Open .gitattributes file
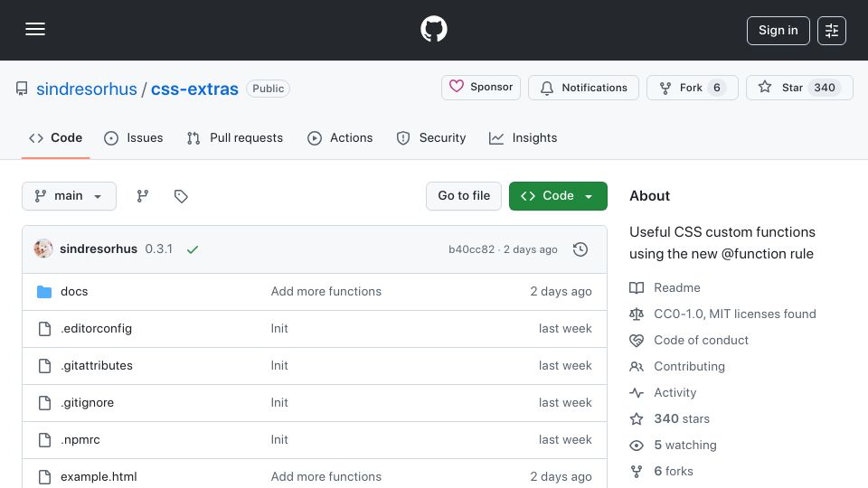868x488 pixels. coord(97,366)
